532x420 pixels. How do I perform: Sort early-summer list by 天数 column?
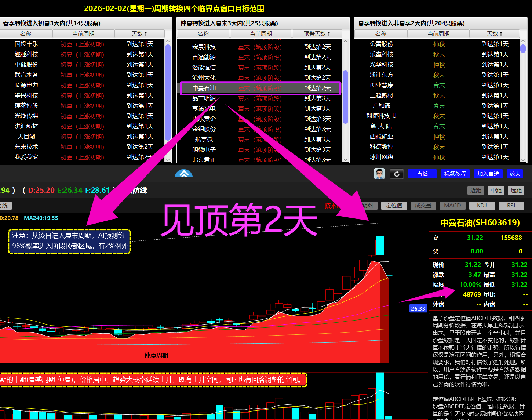(139, 34)
